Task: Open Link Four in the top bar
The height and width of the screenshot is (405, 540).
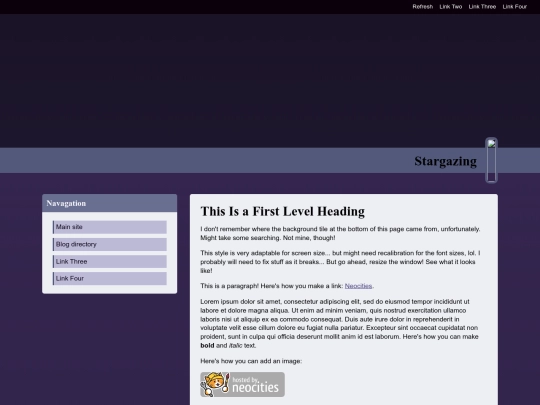Action: click(x=515, y=7)
